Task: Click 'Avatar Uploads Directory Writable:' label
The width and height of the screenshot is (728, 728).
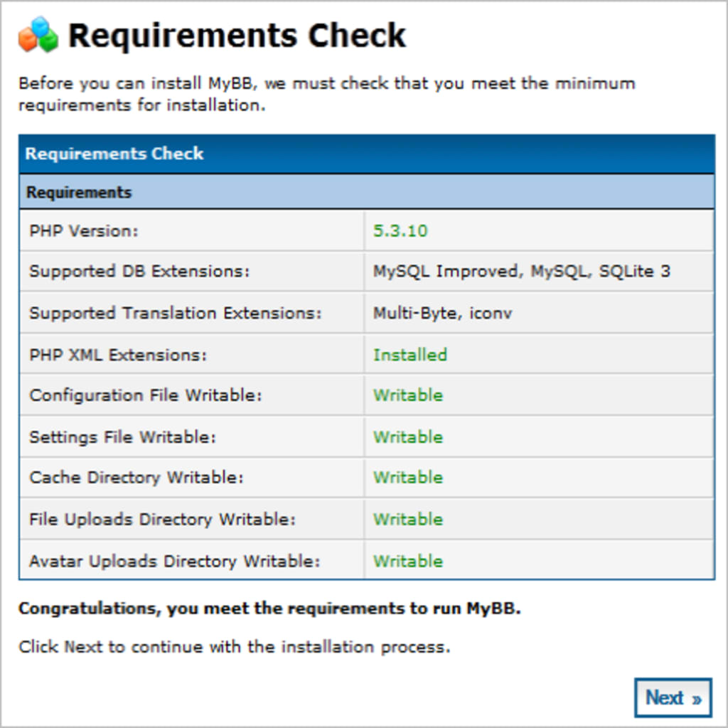Action: tap(175, 561)
